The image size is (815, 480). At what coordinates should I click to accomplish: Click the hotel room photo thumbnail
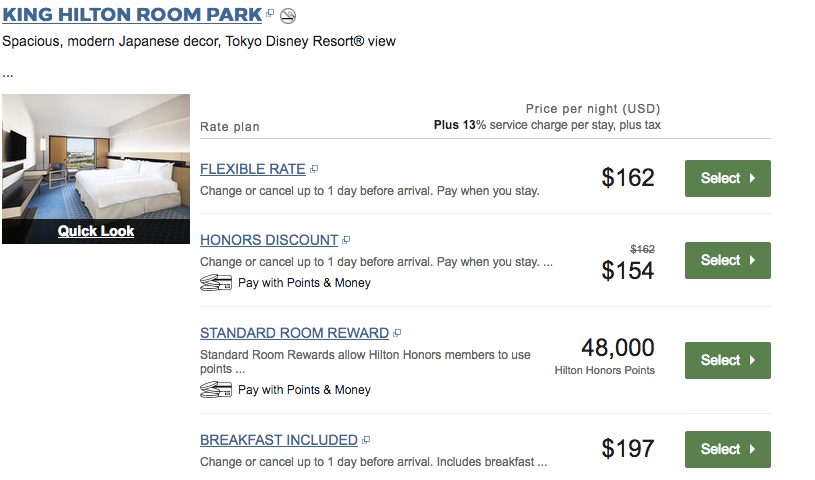(96, 155)
